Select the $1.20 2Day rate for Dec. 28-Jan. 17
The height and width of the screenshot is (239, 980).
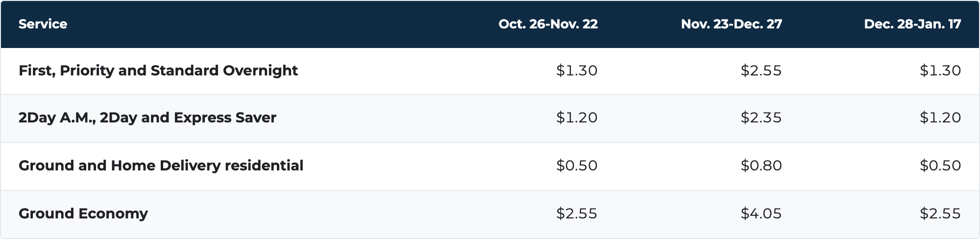(x=940, y=118)
